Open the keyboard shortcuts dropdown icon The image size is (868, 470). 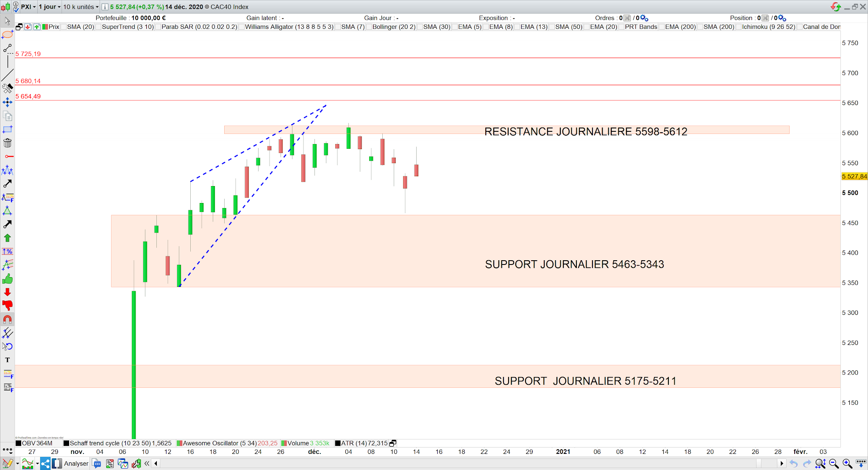(861, 463)
